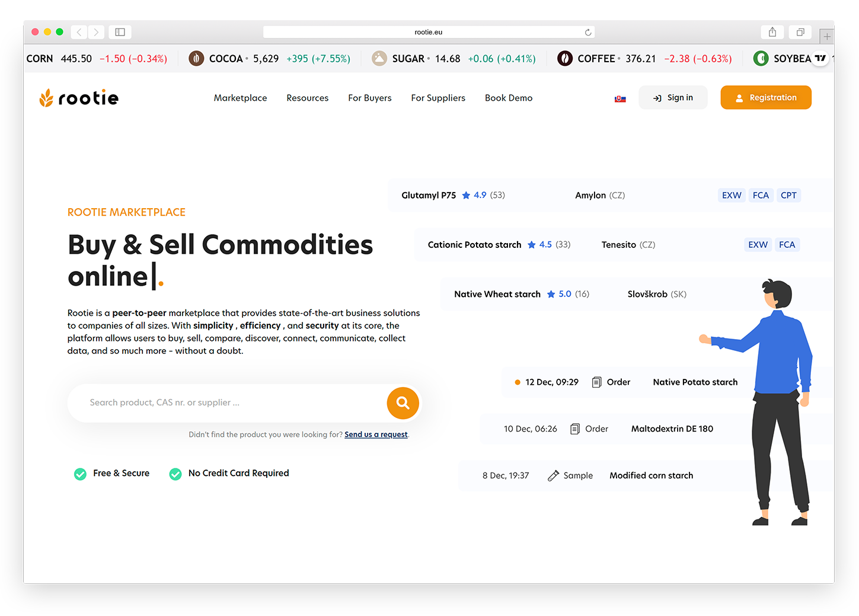Go back with the browser back arrow
Viewport: 859px width, 616px height.
click(x=79, y=32)
